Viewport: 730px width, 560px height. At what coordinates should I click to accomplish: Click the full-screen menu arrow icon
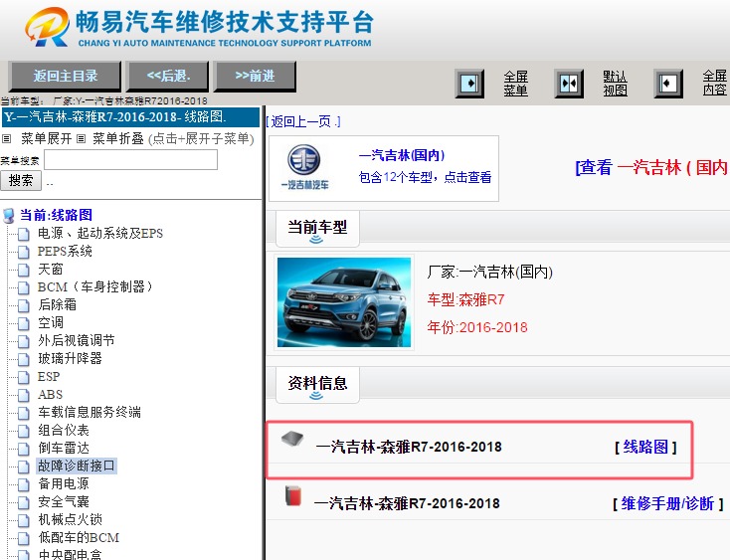tap(469, 84)
